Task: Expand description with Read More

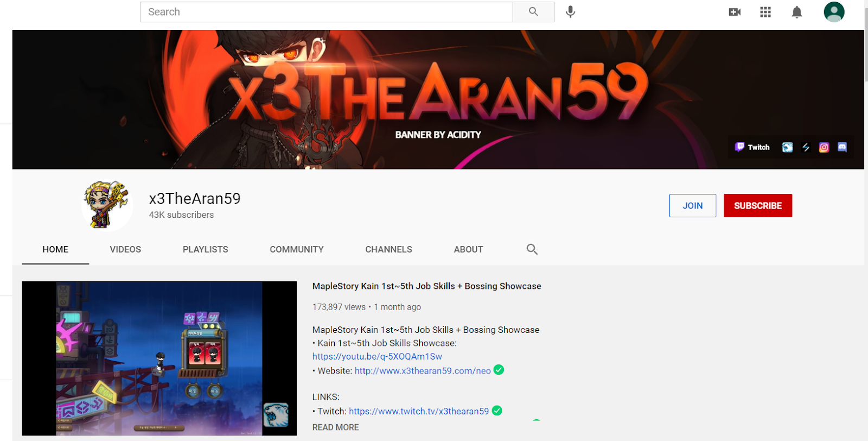Action: coord(336,427)
